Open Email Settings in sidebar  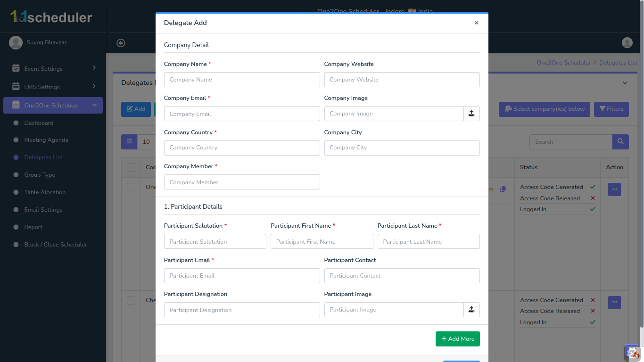pos(43,210)
